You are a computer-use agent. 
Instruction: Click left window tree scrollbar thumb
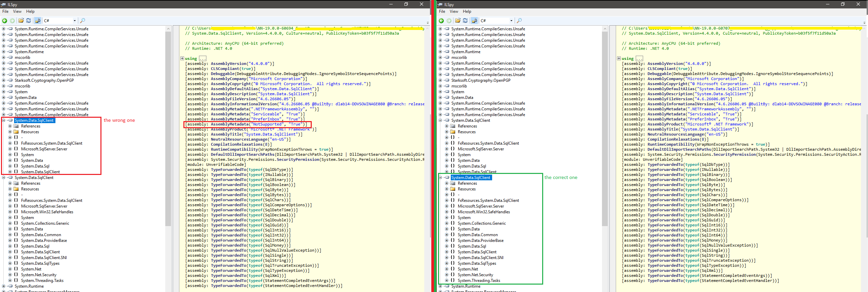(x=168, y=129)
